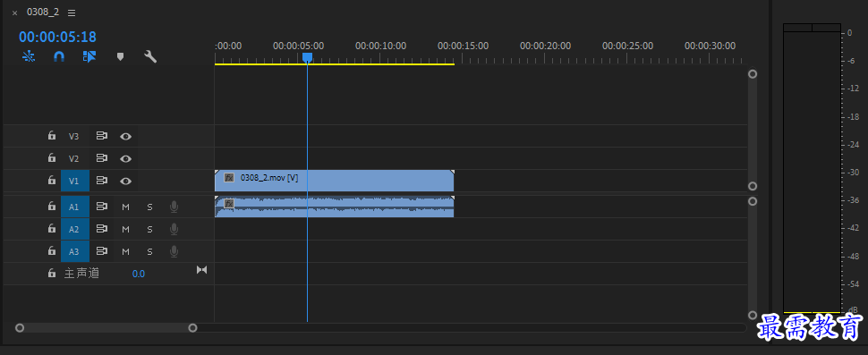Toggle Sync Lock on A1
The height and width of the screenshot is (355, 868).
pos(101,207)
